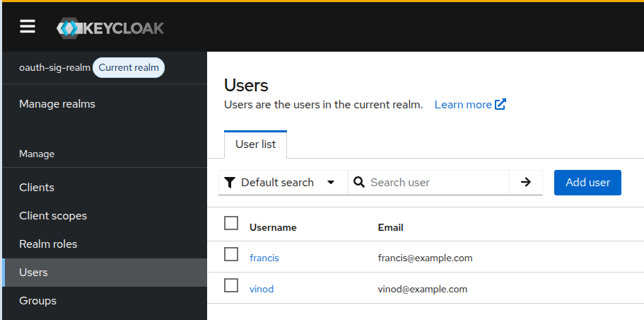The image size is (644, 320).
Task: Open Groups in the sidebar
Action: tap(37, 301)
